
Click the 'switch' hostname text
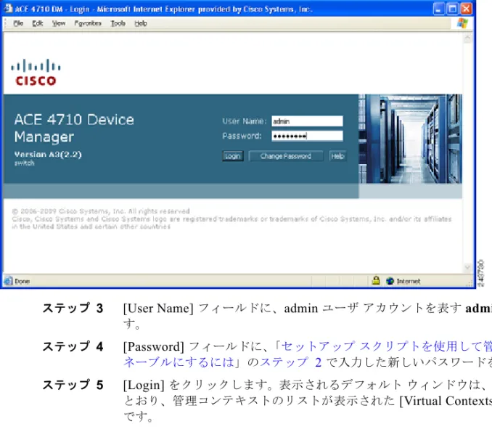(24, 163)
